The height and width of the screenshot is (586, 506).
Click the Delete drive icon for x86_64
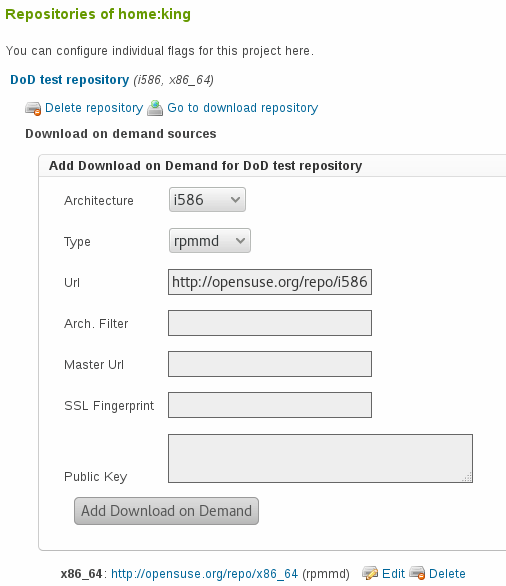[x=417, y=573]
